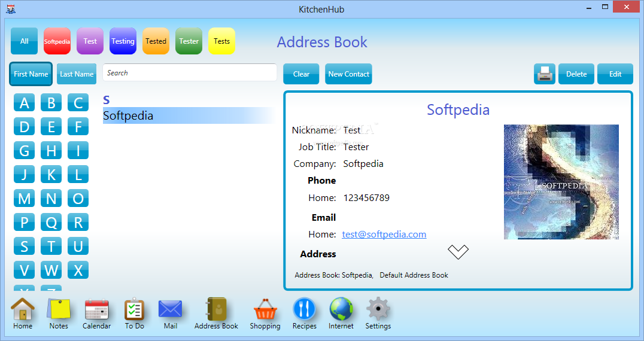Select the green Tester address book

tap(189, 41)
